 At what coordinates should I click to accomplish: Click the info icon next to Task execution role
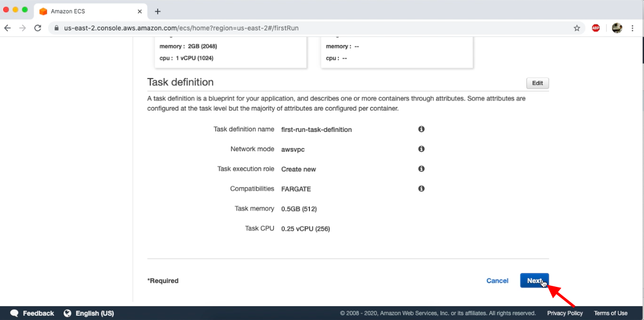pyautogui.click(x=421, y=168)
